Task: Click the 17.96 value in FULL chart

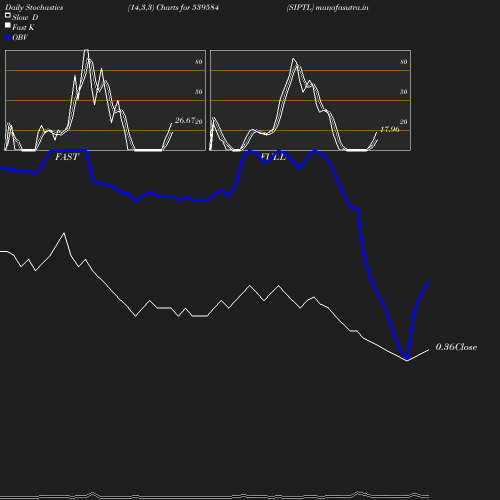Action: 390,129
